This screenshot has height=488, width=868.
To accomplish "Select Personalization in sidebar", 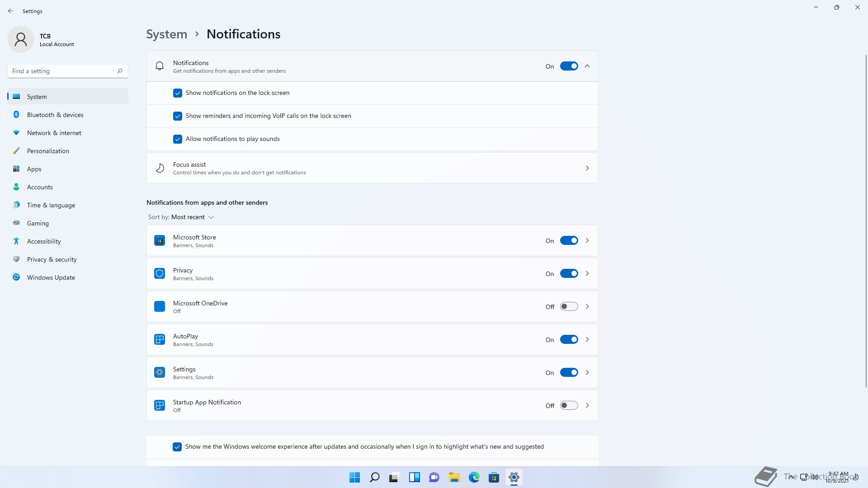I will 68,151.
